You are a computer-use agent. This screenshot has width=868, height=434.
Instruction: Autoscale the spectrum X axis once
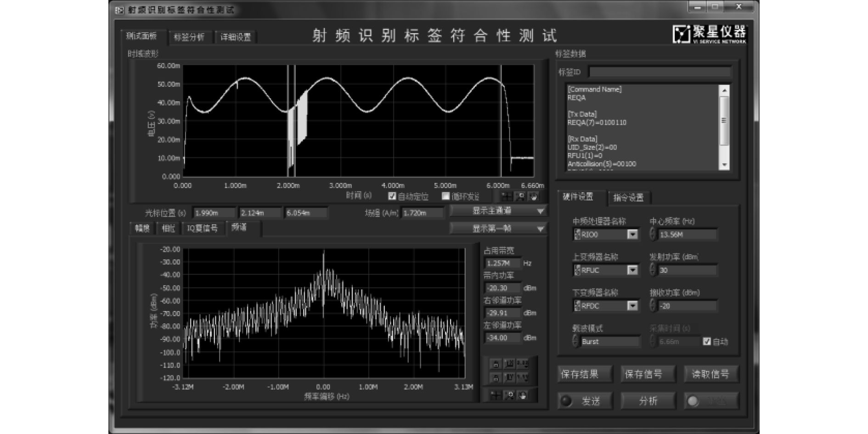pos(509,364)
